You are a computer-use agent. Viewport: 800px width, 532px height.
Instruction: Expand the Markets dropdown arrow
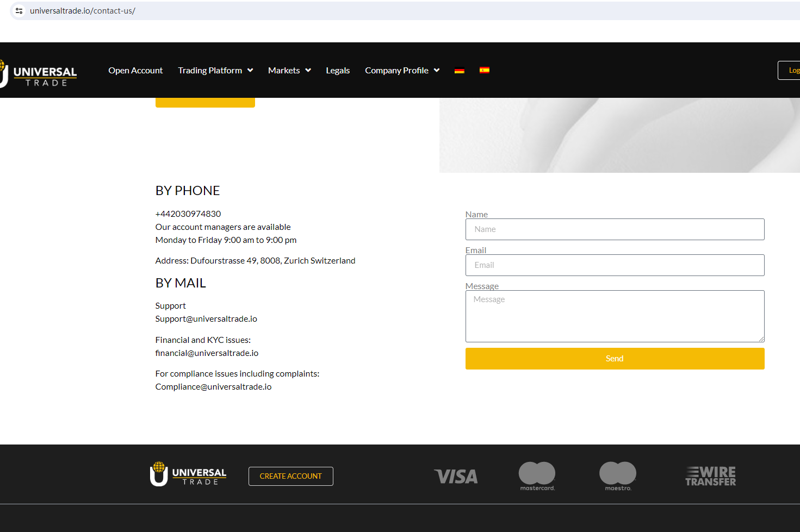[x=308, y=70]
